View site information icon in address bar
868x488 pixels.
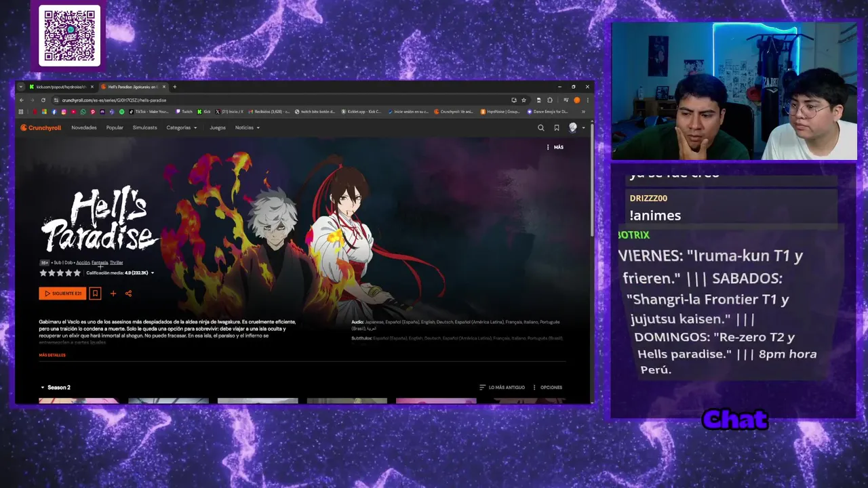coord(56,100)
